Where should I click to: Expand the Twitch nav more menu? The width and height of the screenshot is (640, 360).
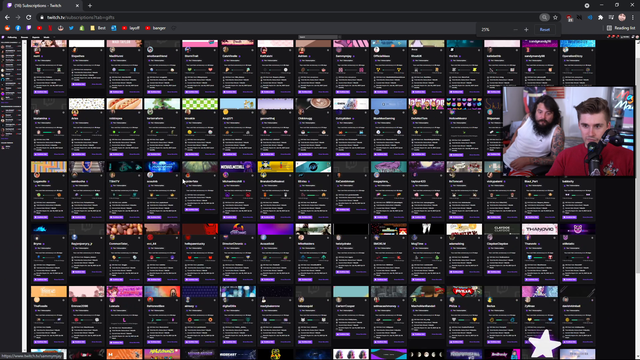[53, 37]
